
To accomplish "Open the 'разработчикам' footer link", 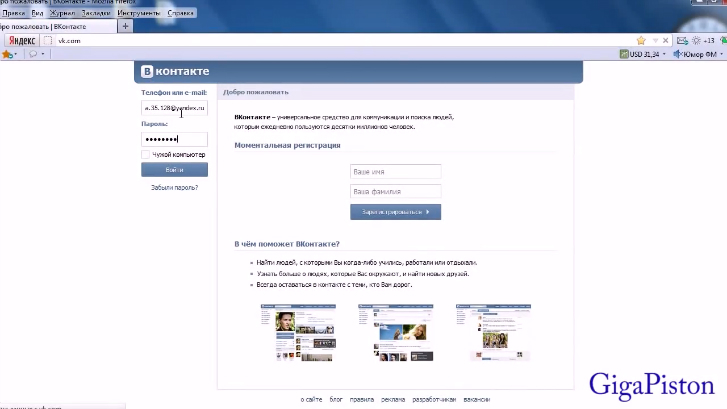I will point(434,399).
